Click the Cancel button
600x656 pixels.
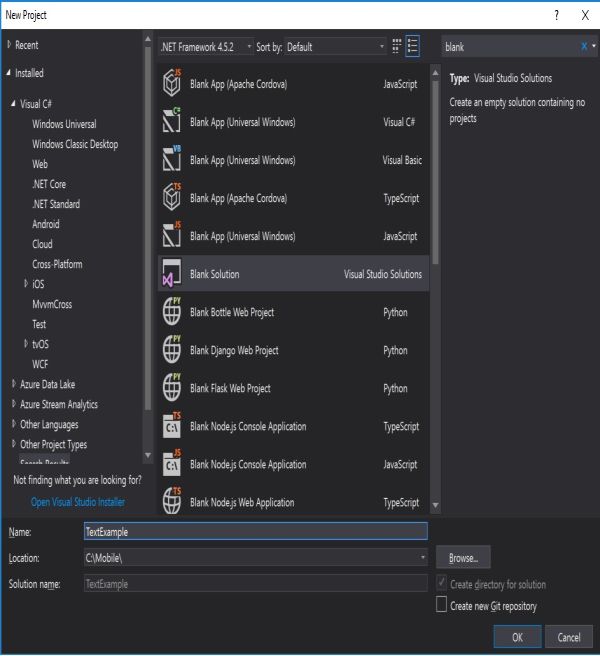[569, 637]
